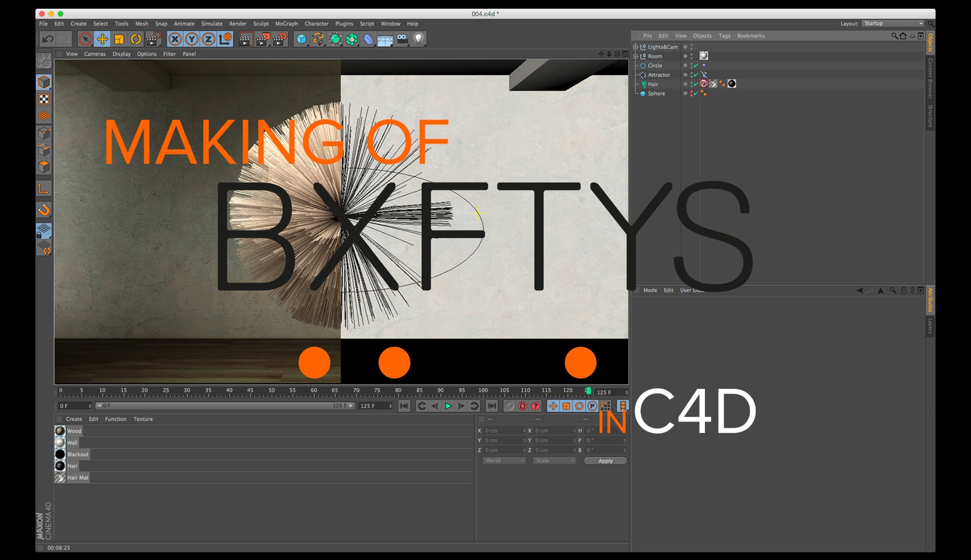971x560 pixels.
Task: Click the green subdivision generator icon
Action: click(x=335, y=39)
